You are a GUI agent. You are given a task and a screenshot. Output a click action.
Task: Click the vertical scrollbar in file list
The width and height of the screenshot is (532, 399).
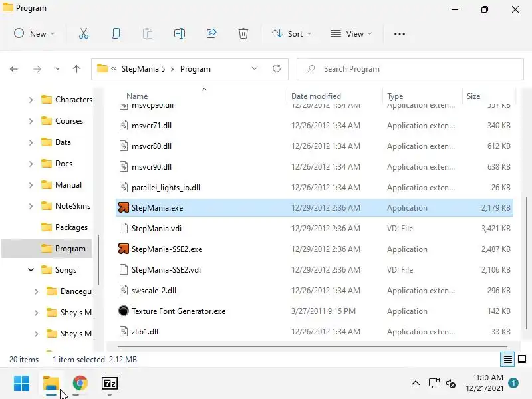click(527, 263)
